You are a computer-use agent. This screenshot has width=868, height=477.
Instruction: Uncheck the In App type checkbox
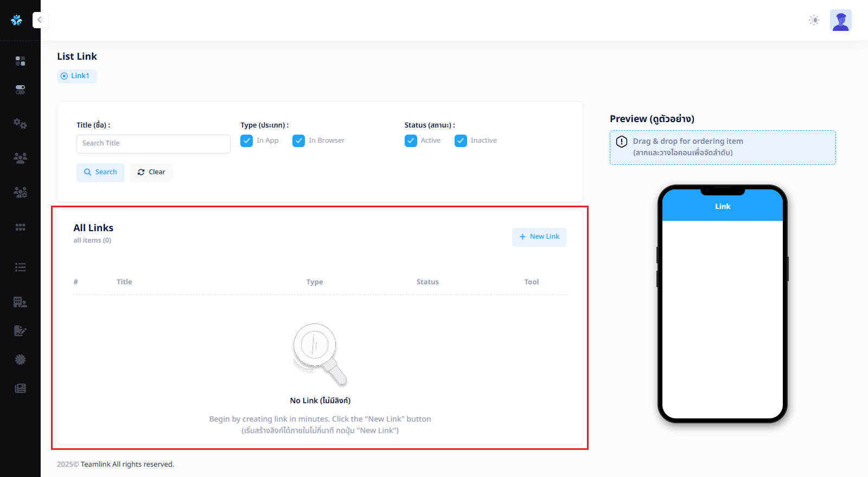coord(247,141)
